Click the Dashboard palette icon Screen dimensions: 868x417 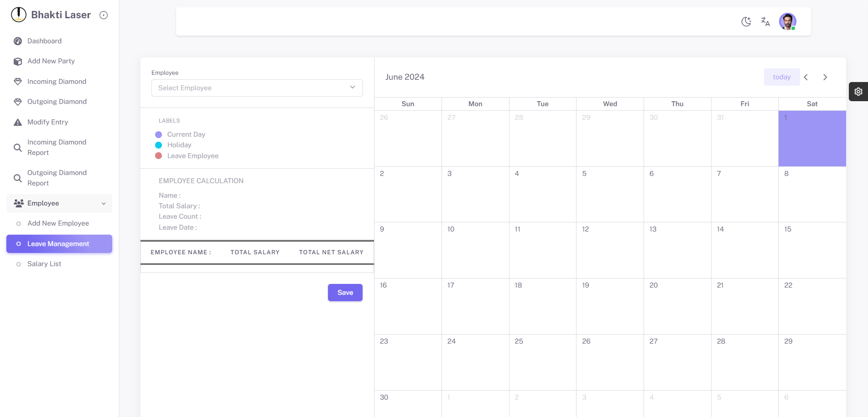coord(18,41)
